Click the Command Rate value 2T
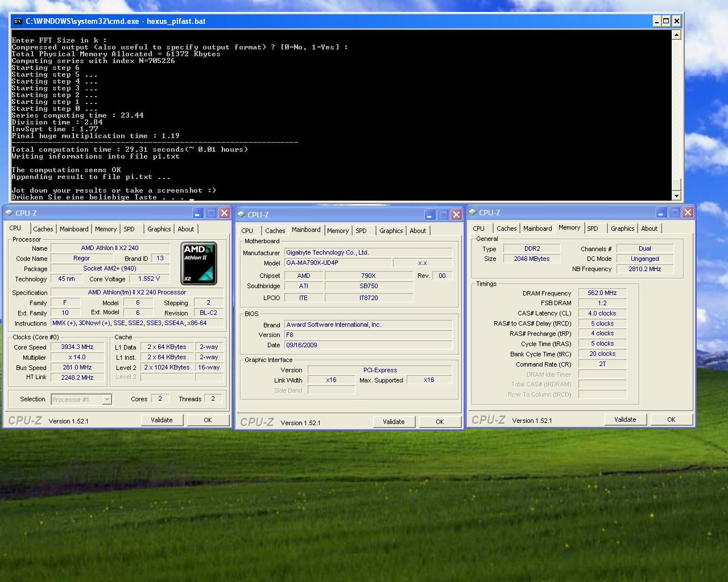 [602, 364]
